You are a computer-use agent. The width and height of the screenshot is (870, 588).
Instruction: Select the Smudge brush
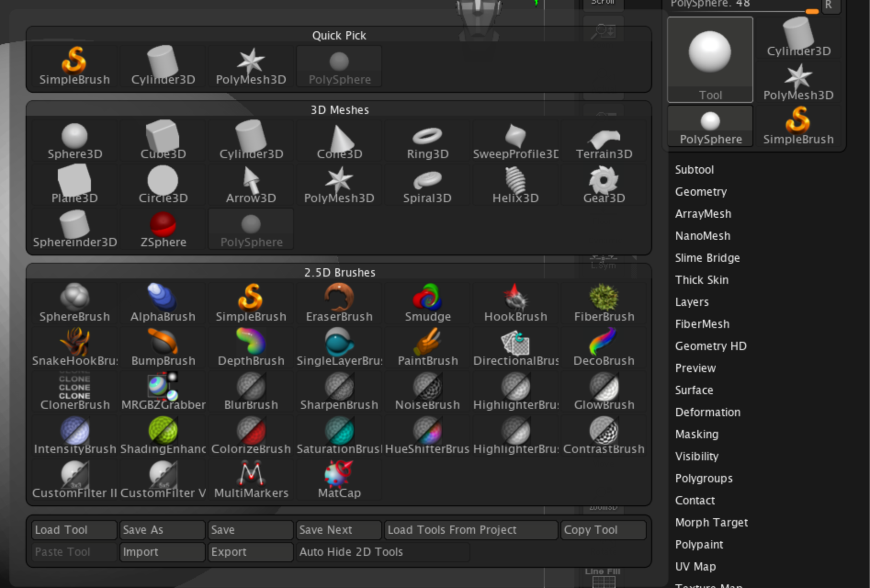428,303
